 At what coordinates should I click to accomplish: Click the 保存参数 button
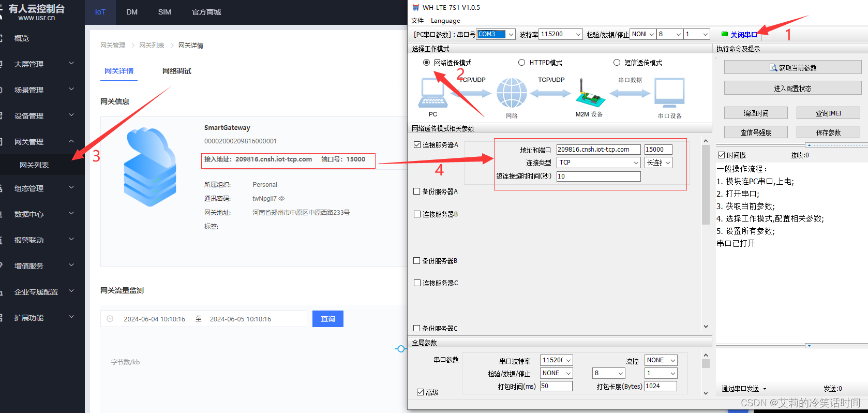pyautogui.click(x=828, y=132)
